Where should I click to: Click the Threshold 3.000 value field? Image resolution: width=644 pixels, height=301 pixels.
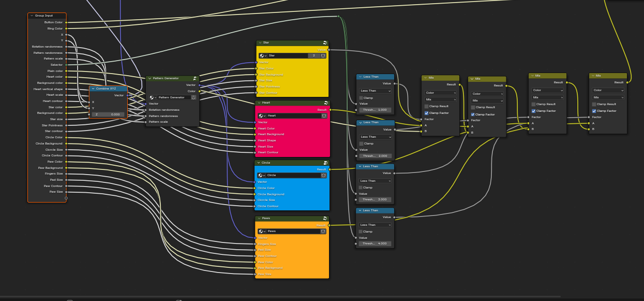[375, 199]
